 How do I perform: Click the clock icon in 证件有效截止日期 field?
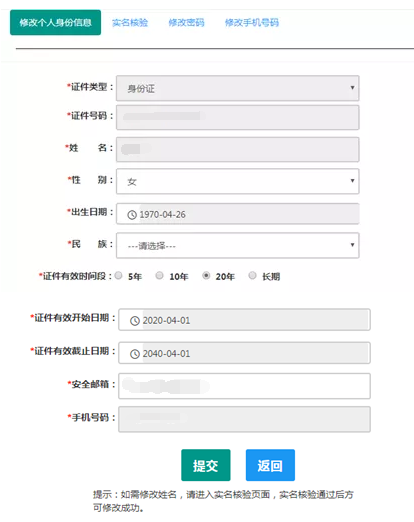135,354
